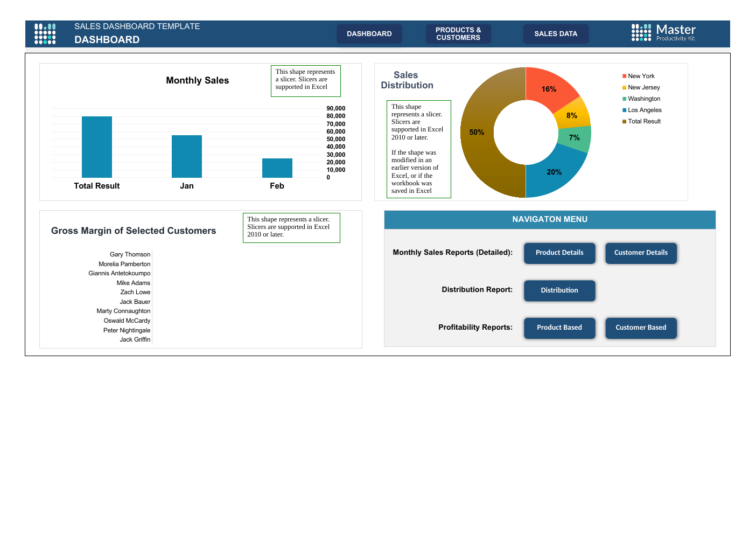Click the Los Angeles legend swatch
Screen dimensions: 756x535
pos(625,110)
